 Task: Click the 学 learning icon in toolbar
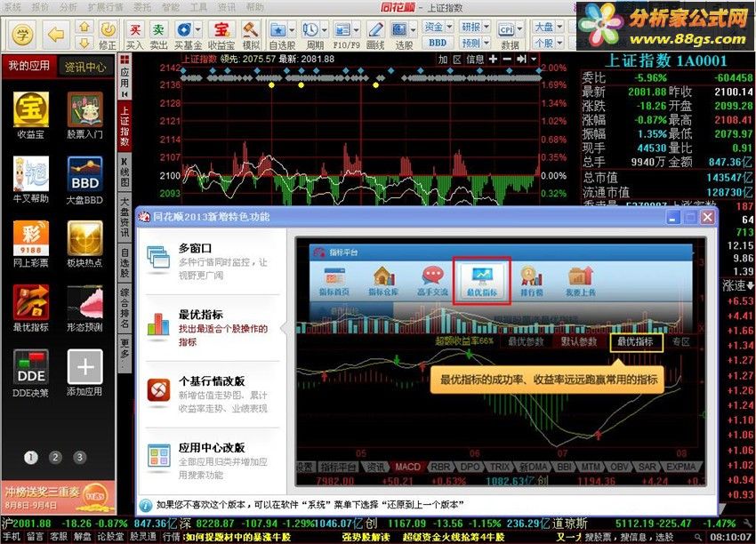click(x=22, y=34)
